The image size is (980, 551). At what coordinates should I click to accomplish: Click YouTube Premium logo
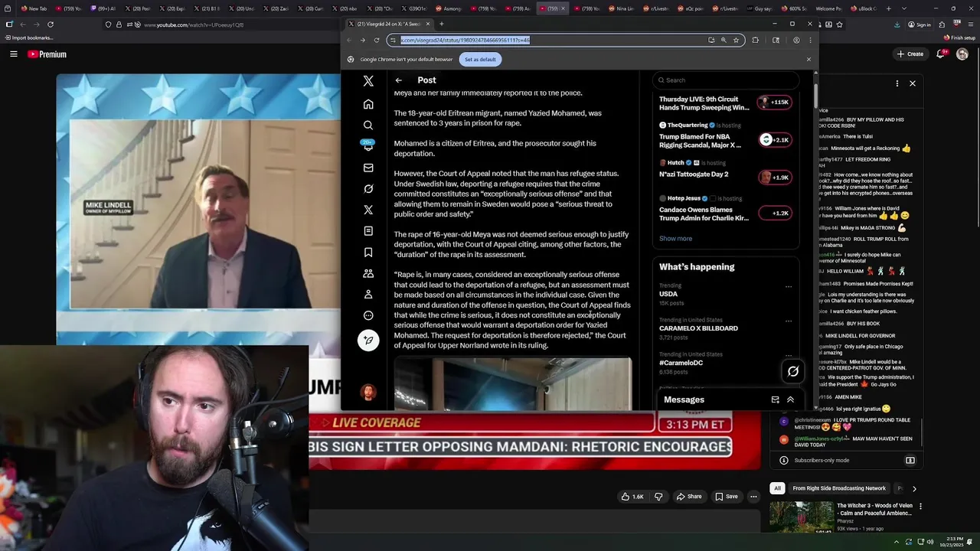(x=47, y=54)
